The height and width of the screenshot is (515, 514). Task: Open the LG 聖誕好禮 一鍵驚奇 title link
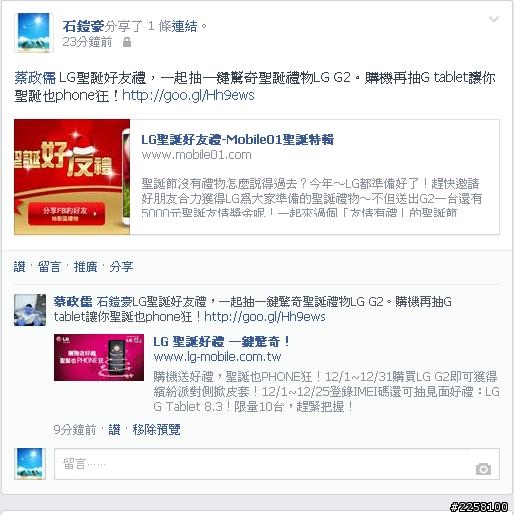[x=221, y=342]
